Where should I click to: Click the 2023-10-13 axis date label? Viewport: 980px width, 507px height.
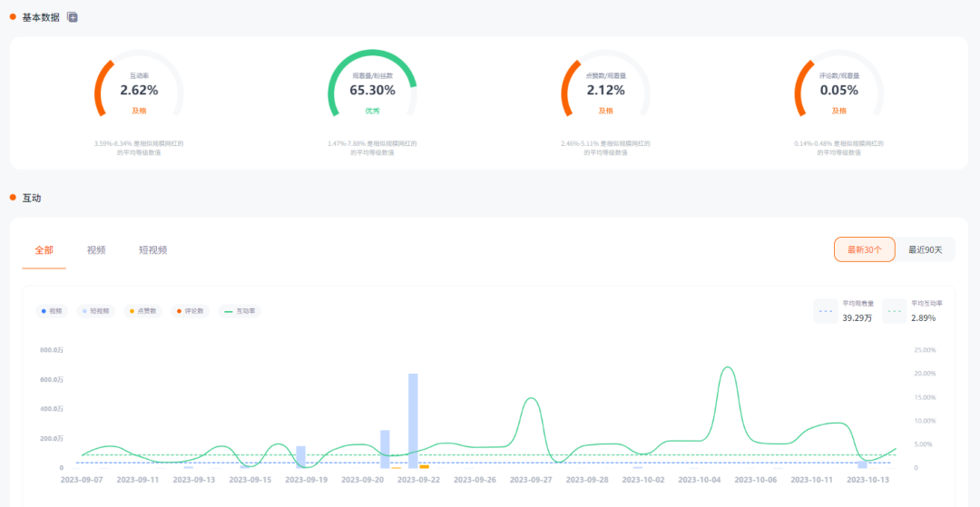click(868, 480)
